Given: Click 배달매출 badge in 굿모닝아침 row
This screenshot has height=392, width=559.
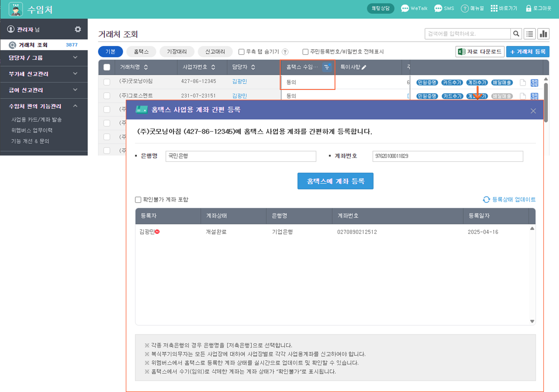Looking at the screenshot, I should pos(502,82).
